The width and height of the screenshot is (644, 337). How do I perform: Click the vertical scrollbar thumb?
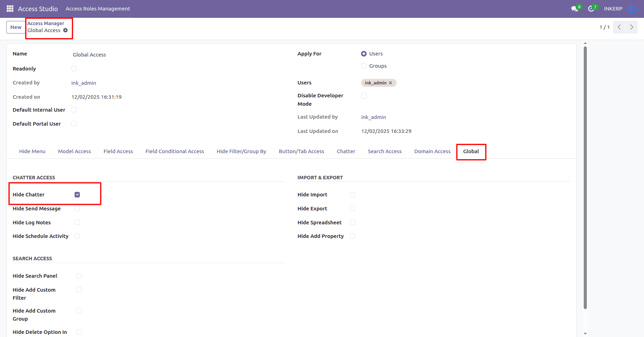pos(585,178)
